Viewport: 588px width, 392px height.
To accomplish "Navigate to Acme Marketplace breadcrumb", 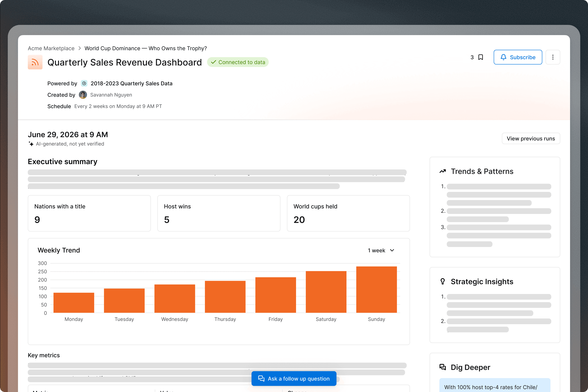I will pyautogui.click(x=51, y=48).
